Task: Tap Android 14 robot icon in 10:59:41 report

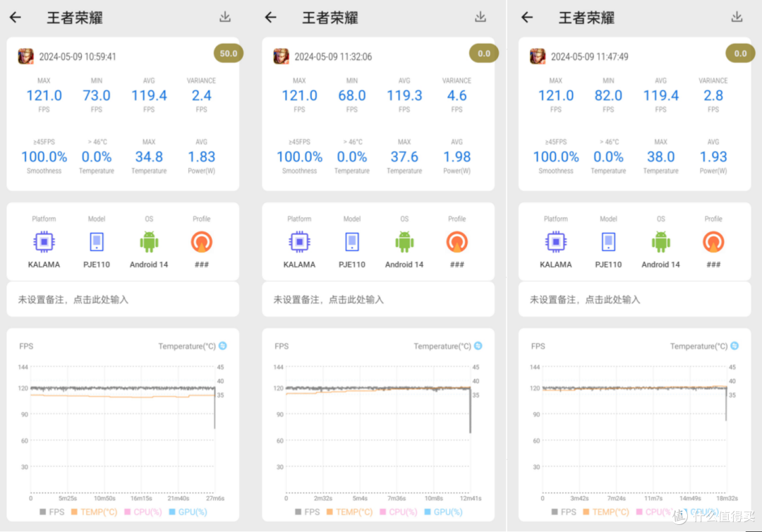Action: point(149,241)
